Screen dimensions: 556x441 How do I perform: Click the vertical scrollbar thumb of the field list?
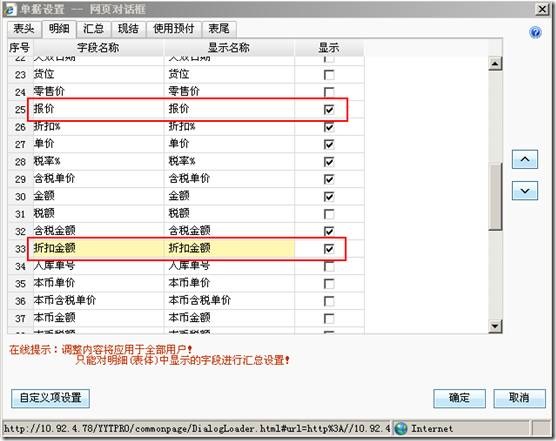pyautogui.click(x=495, y=196)
